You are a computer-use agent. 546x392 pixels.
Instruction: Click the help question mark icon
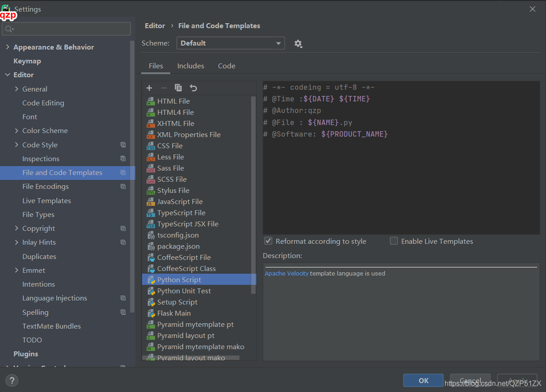pos(12,381)
